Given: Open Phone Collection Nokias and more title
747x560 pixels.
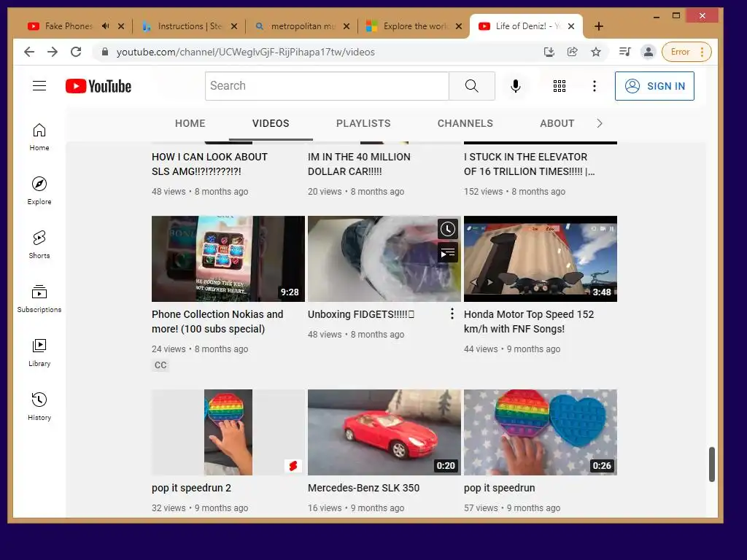Looking at the screenshot, I should point(217,322).
